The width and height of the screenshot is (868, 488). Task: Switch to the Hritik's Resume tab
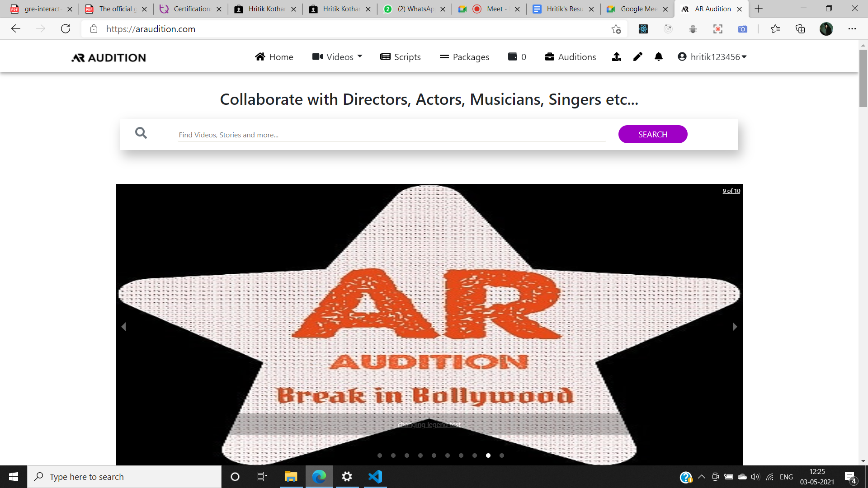pyautogui.click(x=563, y=9)
